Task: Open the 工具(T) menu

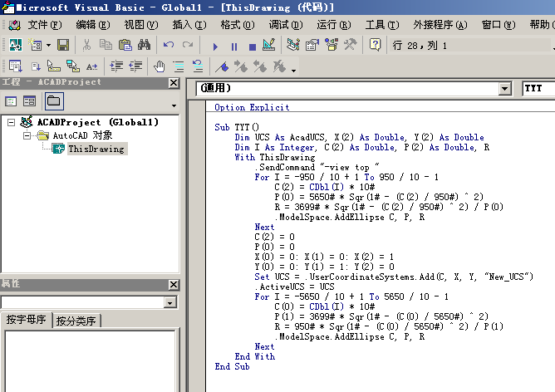Action: [x=382, y=25]
